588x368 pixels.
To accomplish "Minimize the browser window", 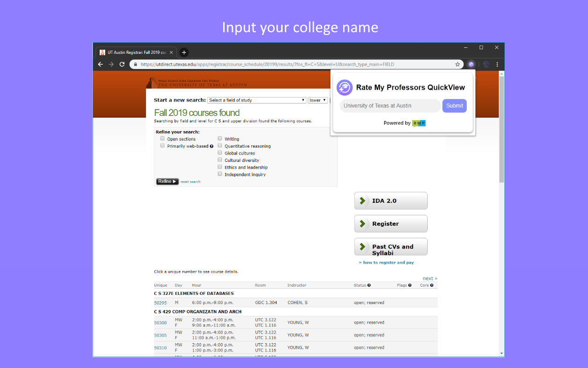I will [466, 47].
